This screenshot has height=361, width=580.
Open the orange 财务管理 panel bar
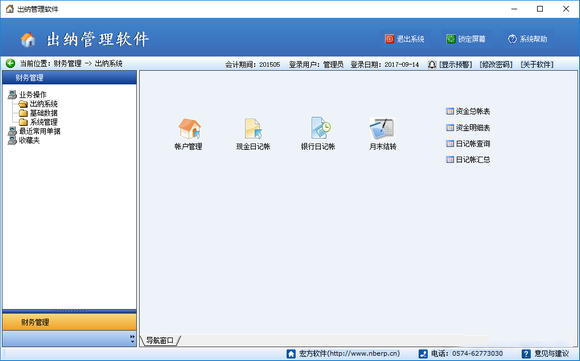[x=70, y=322]
